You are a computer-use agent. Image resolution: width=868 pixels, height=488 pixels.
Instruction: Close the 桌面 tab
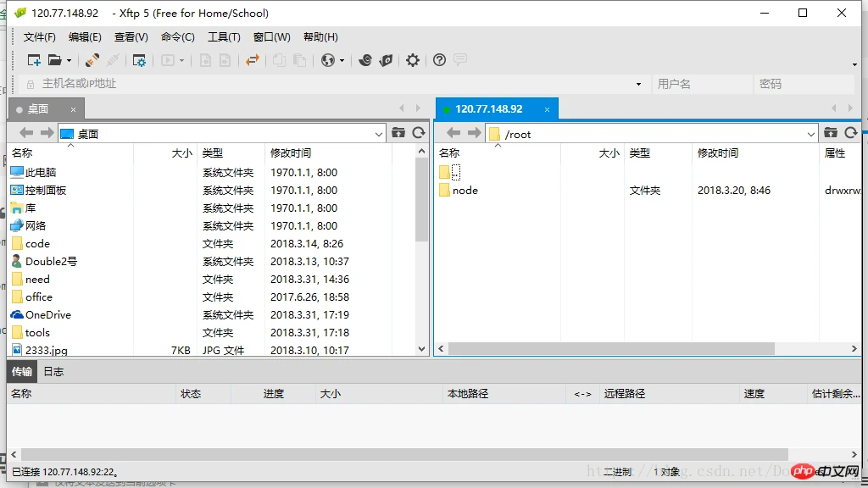pyautogui.click(x=73, y=109)
